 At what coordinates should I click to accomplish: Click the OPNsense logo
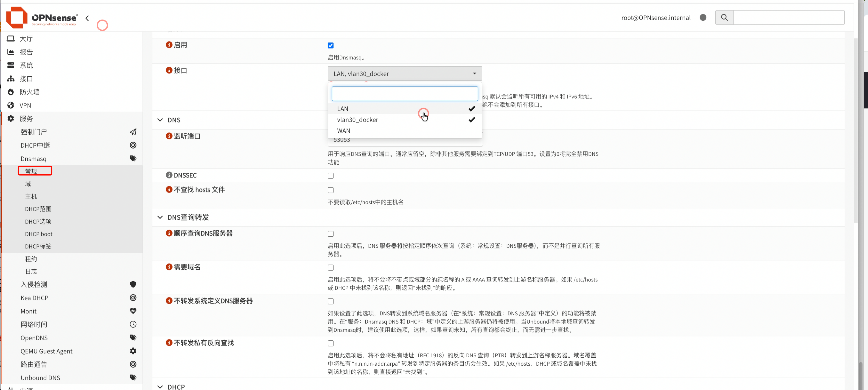point(42,17)
